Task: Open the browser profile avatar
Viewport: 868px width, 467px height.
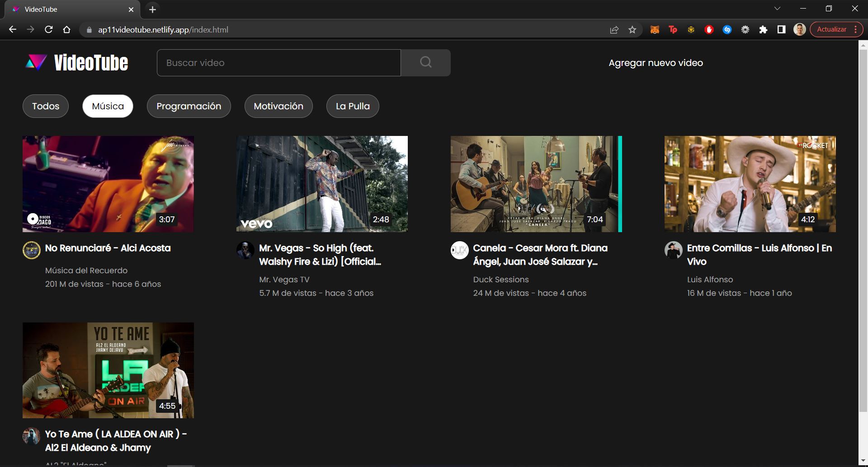Action: (x=799, y=30)
